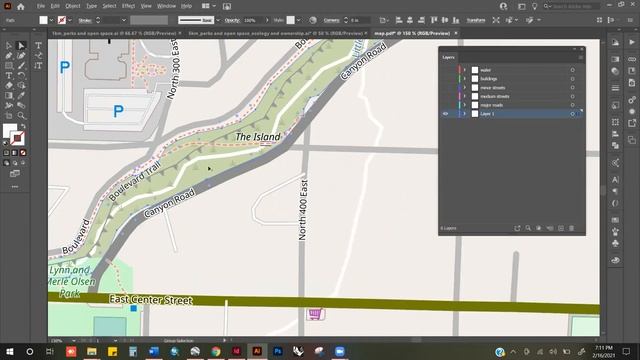This screenshot has height=360, width=640.
Task: Open the Edit Toolbar three-dots button
Action: [15, 187]
